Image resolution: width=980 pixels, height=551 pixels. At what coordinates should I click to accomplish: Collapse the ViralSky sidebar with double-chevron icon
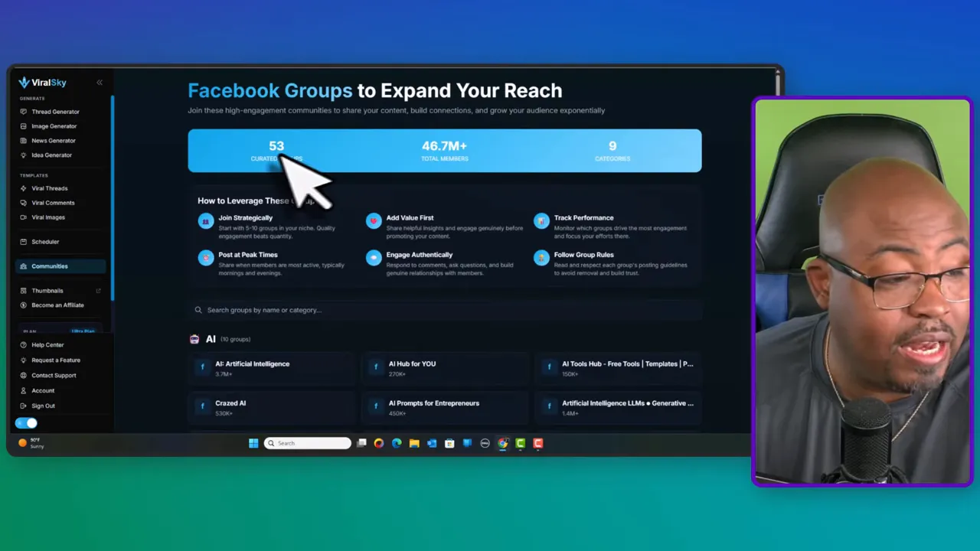[x=100, y=83]
